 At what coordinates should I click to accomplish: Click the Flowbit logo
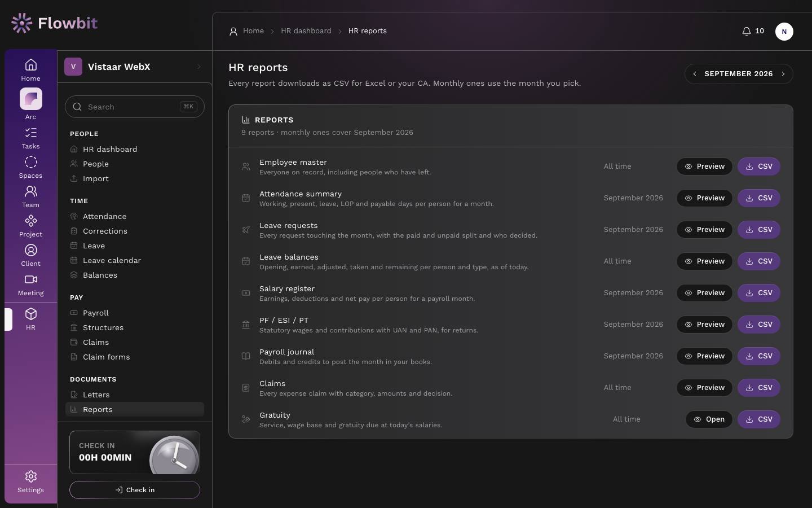click(54, 23)
